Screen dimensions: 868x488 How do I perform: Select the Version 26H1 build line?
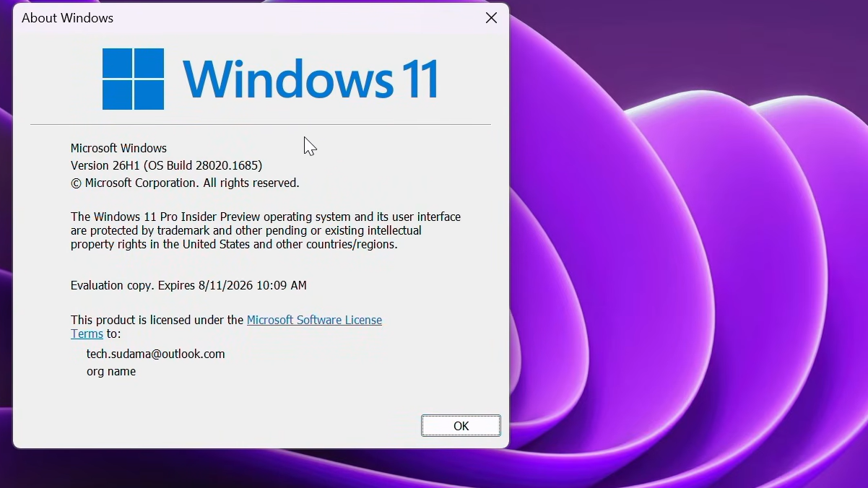click(x=167, y=165)
